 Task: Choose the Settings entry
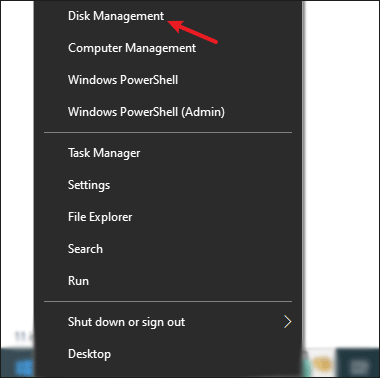(89, 185)
